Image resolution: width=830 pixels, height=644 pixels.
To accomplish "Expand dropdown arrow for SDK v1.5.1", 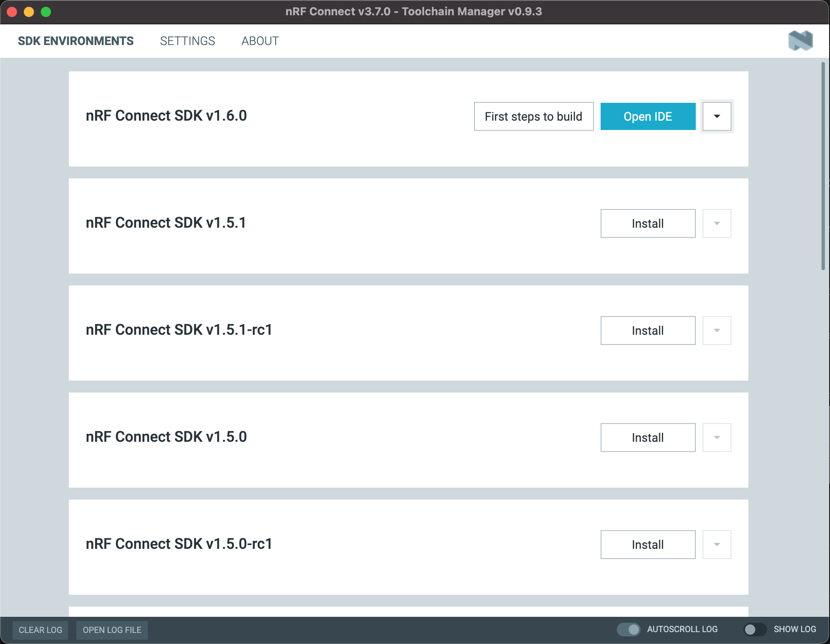I will (717, 223).
